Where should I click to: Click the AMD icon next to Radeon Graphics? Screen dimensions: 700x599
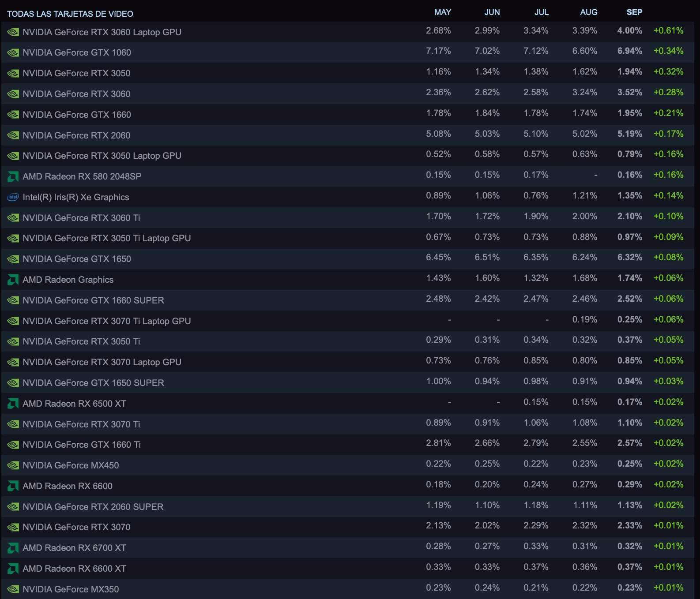point(13,280)
